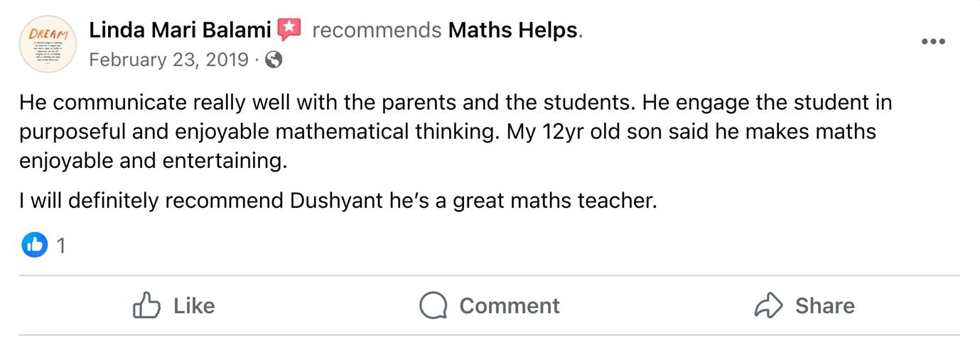Viewport: 980px width, 343px height.
Task: Click the blue thumbs-up reaction icon
Action: (x=34, y=246)
